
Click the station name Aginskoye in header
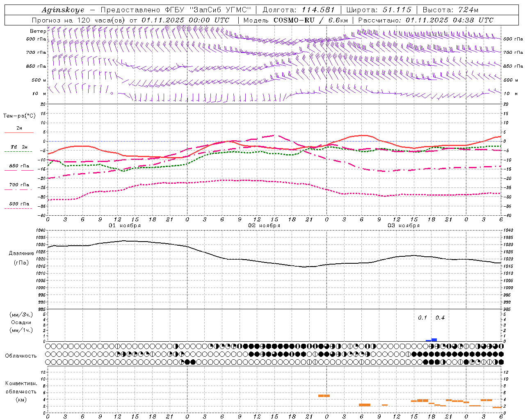(64, 10)
